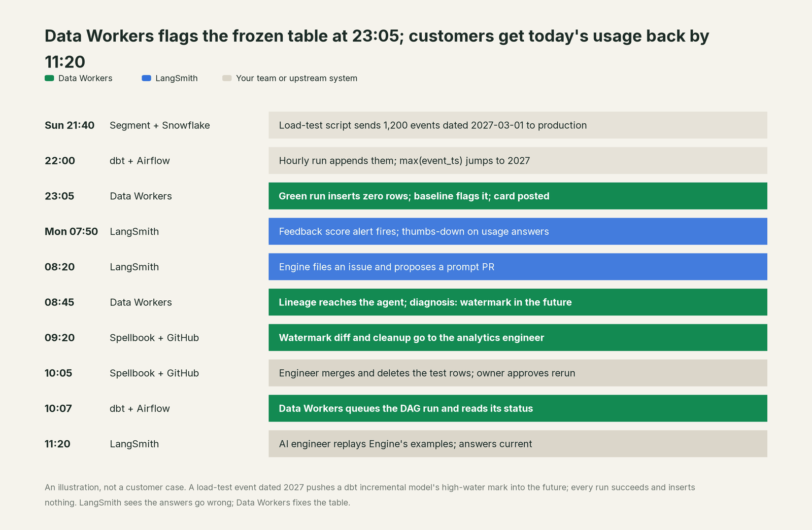Click the 'LangSmith' label in the 08:20 row
Screen dimensions: 812x530
point(134,267)
